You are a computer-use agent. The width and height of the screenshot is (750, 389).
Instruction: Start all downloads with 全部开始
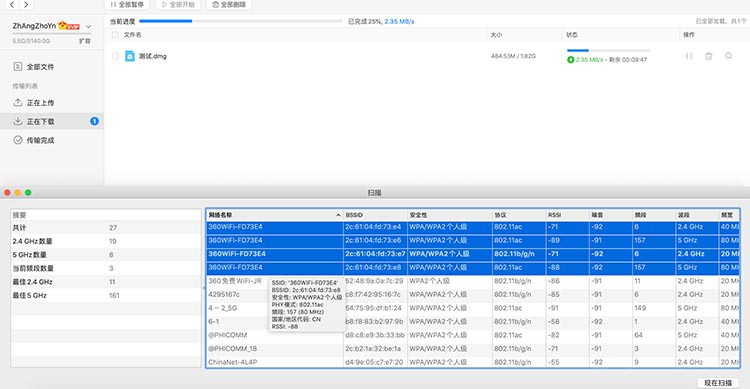pos(178,4)
